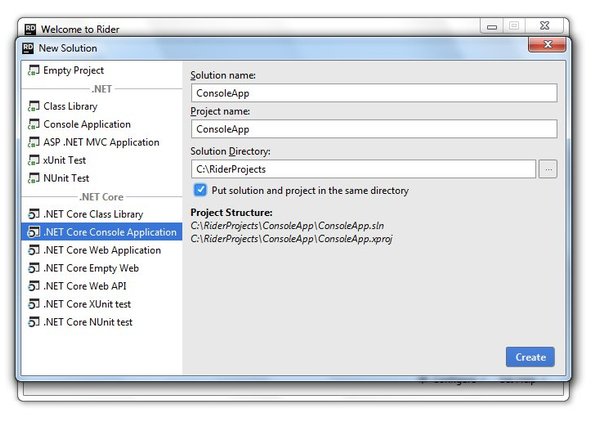Click into the Solution Directory path field
The image size is (600, 427).
(363, 170)
